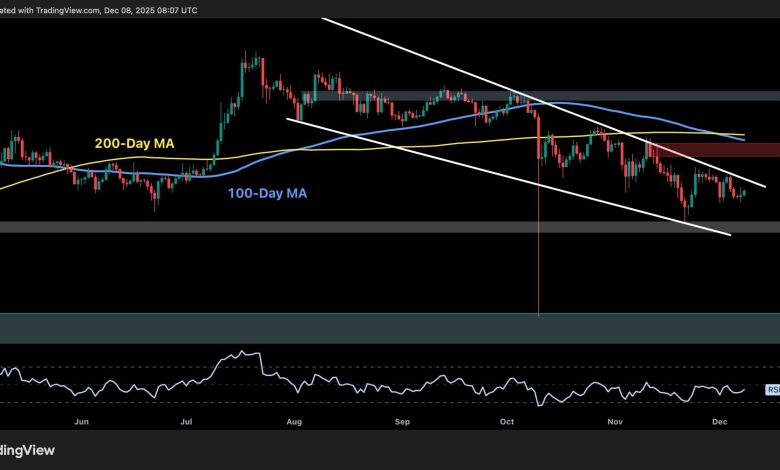Click the Nov label on the time axis

615,423
